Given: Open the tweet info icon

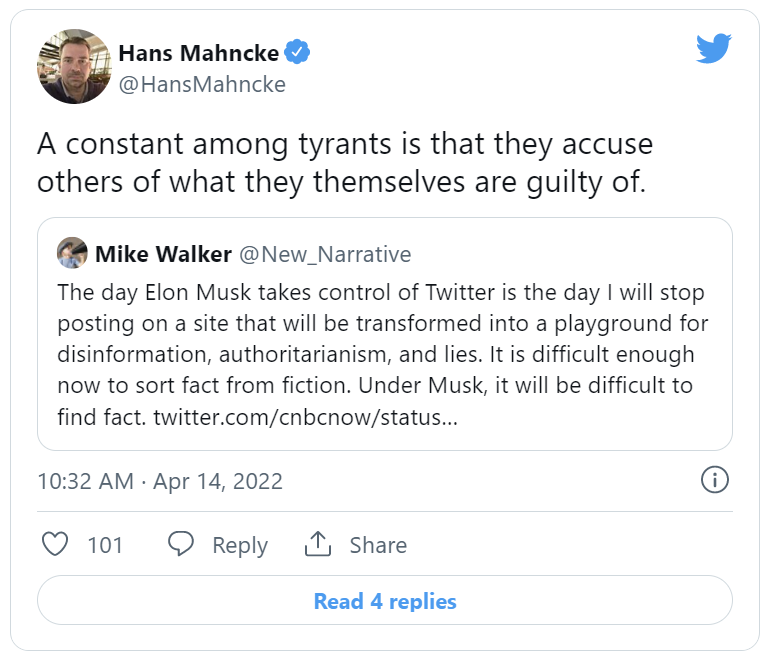Looking at the screenshot, I should coord(714,481).
